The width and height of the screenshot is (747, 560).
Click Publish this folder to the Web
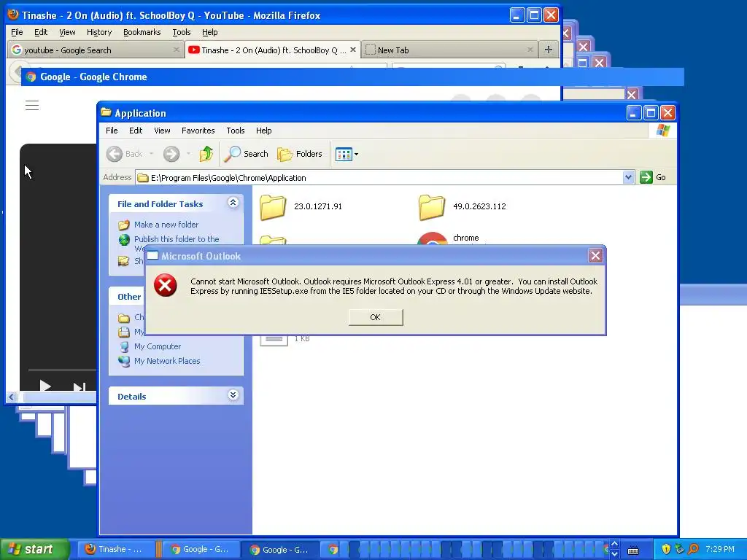click(177, 239)
